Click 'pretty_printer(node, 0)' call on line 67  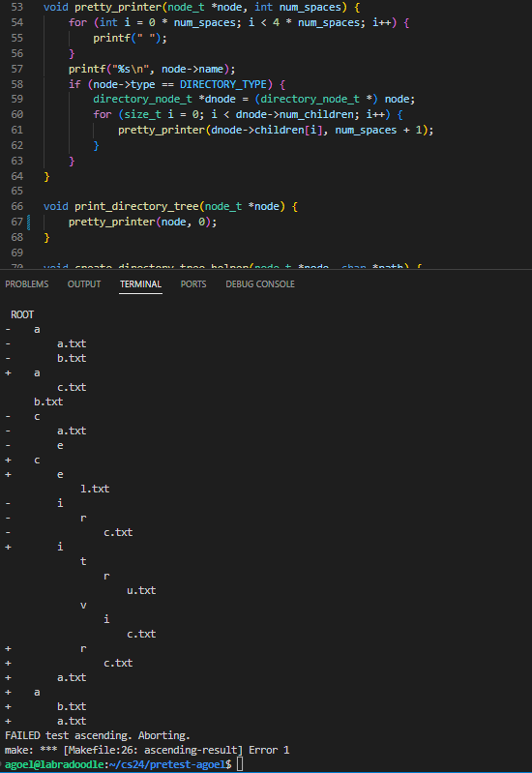(142, 222)
